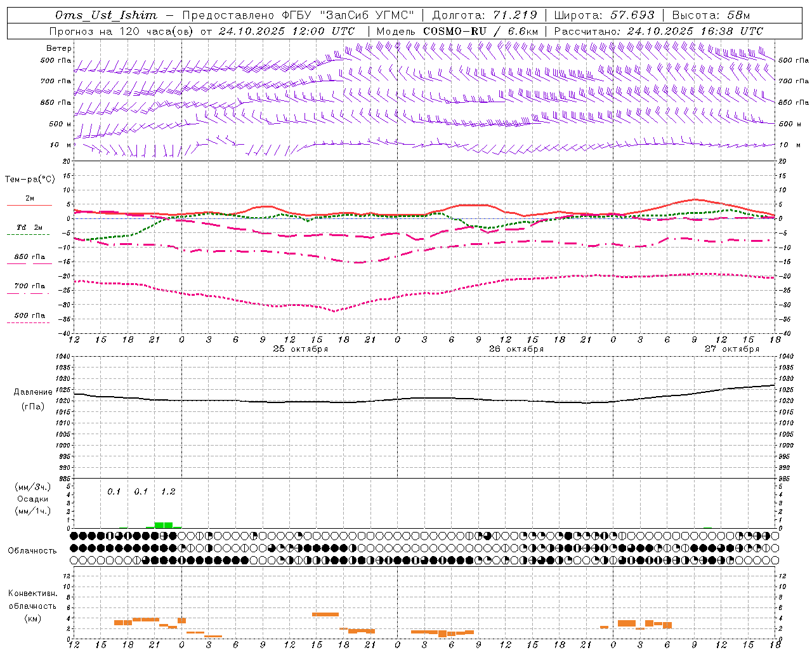
Task: Click the station name Oms_Ust_Ishim
Action: tap(106, 15)
